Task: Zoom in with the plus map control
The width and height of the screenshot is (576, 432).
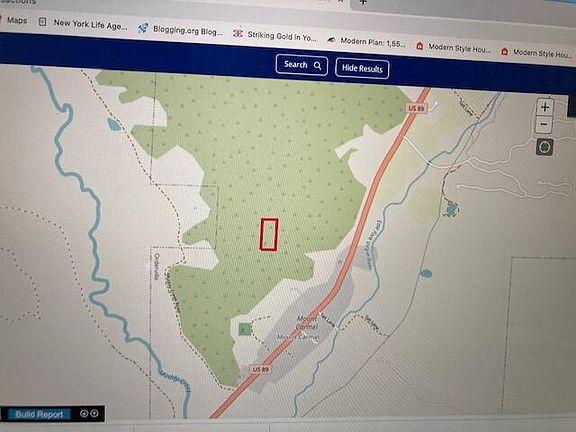Action: click(544, 107)
